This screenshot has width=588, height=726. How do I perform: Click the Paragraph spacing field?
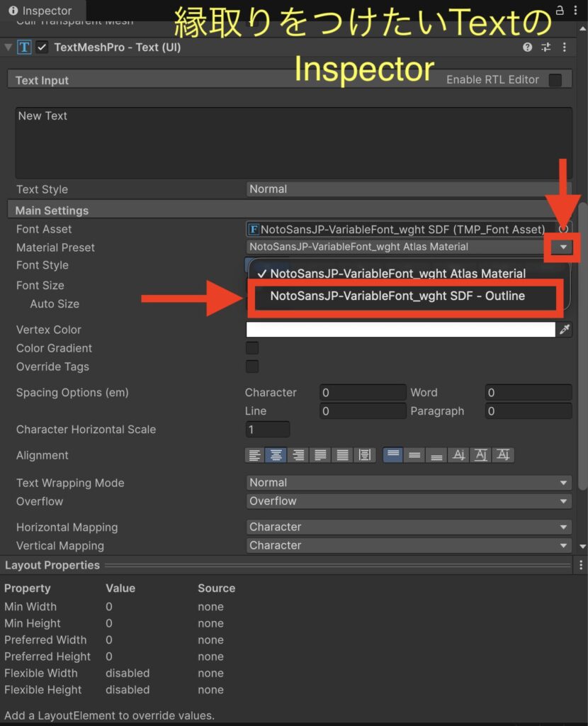click(x=528, y=411)
